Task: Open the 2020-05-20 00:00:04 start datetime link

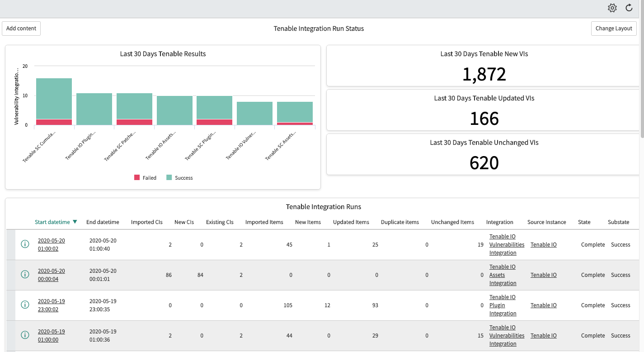Action: click(52, 275)
